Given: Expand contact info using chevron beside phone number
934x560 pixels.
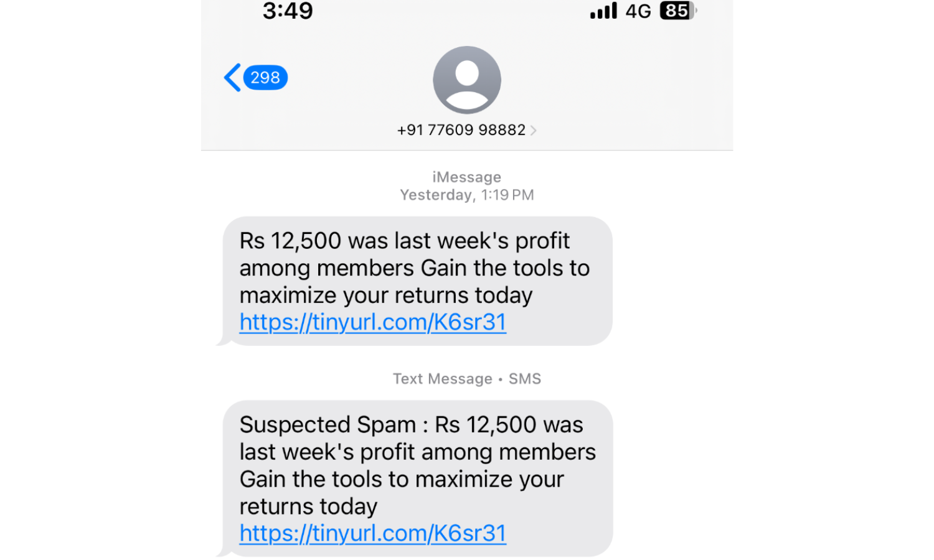Looking at the screenshot, I should 534,130.
